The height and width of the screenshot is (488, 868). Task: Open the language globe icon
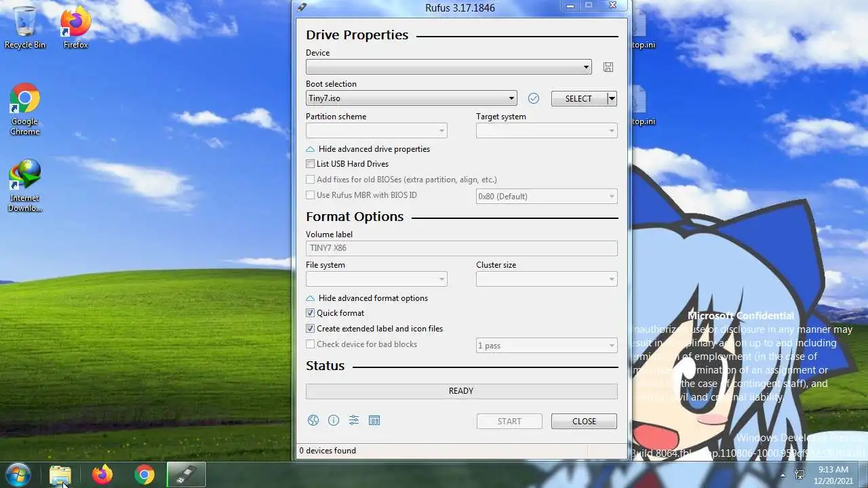(x=313, y=420)
